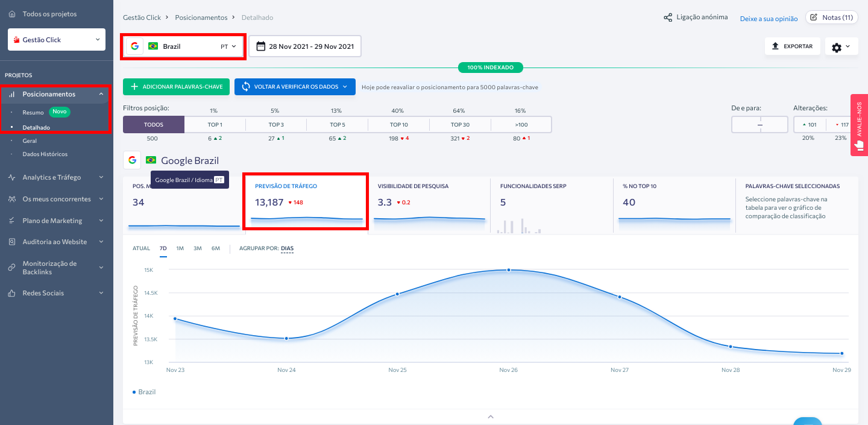Select the Detalhado sidebar item

36,127
